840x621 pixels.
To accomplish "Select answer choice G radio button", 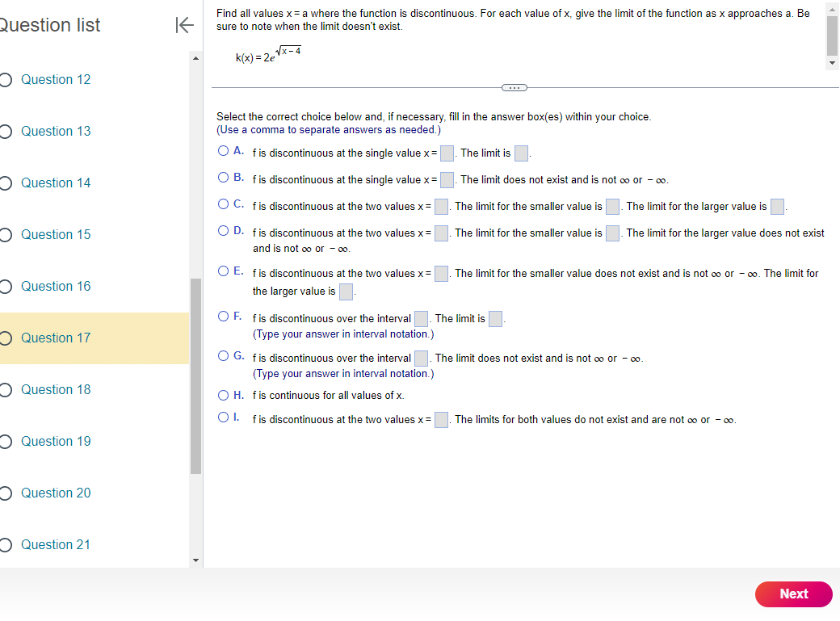I will [x=224, y=356].
